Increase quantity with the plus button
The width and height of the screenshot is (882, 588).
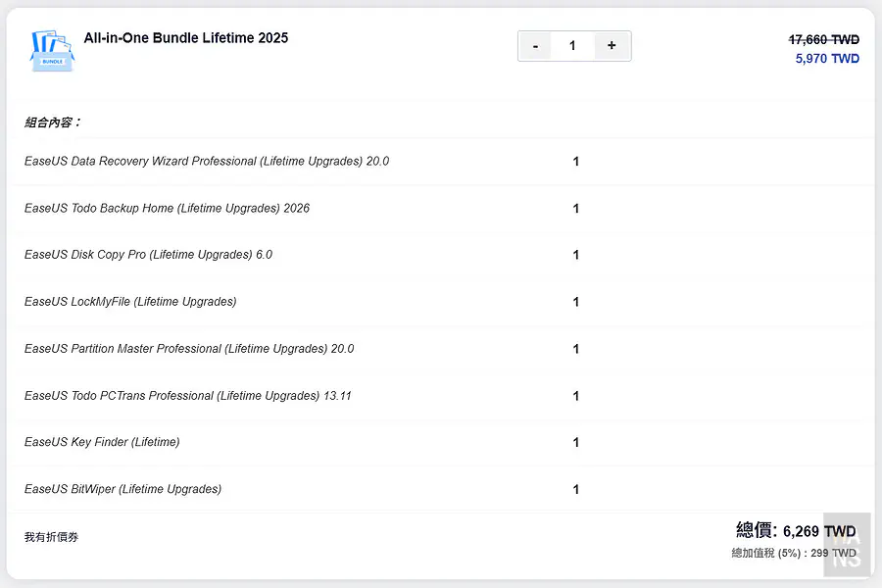click(612, 46)
